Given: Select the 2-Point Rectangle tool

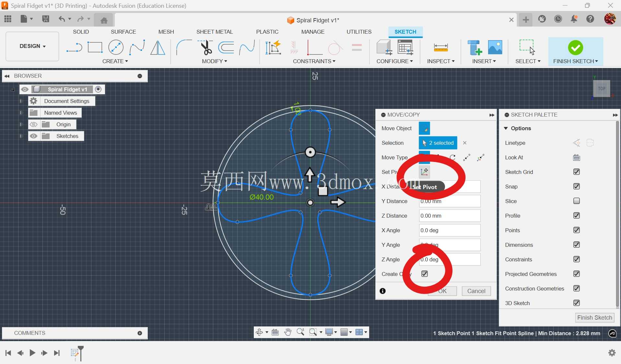Looking at the screenshot, I should [95, 48].
